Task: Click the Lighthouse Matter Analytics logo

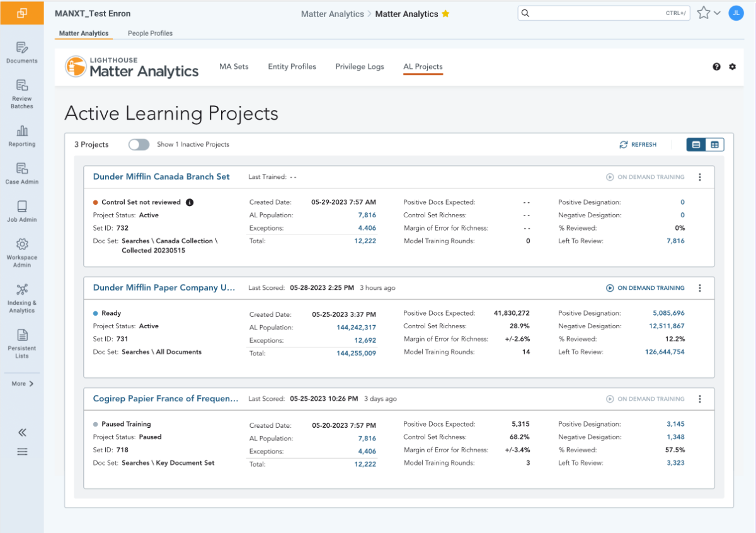Action: (132, 67)
